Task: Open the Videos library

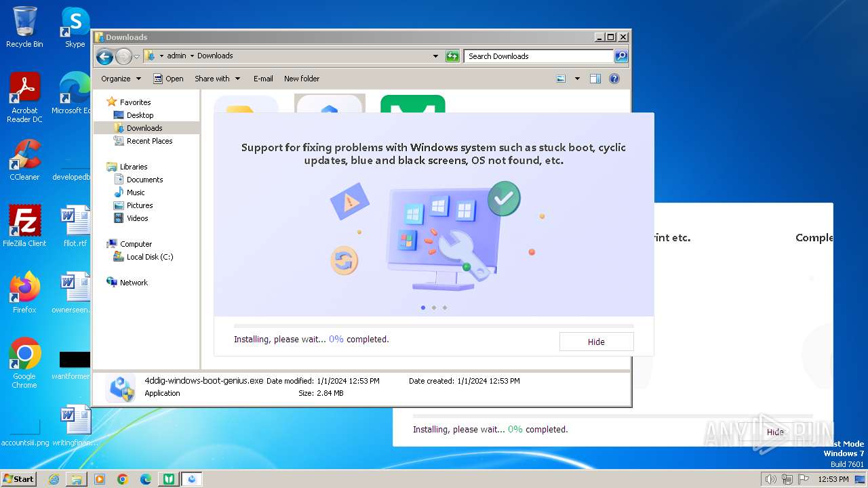Action: [x=137, y=218]
